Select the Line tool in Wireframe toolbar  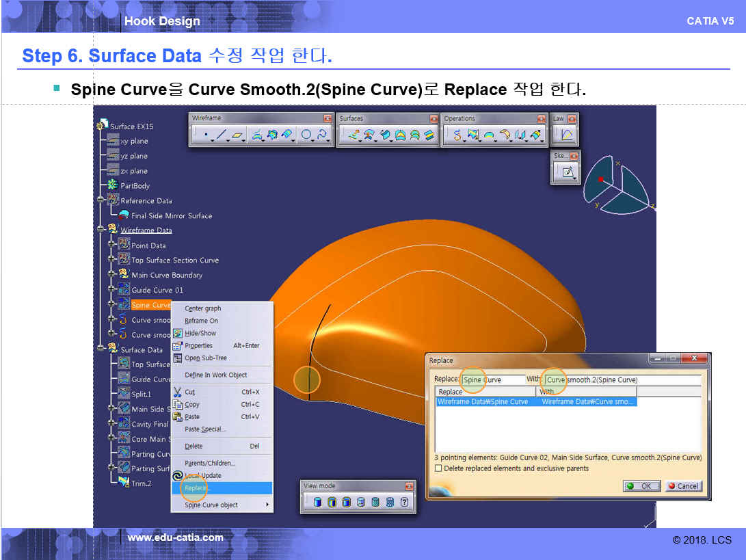click(x=221, y=135)
